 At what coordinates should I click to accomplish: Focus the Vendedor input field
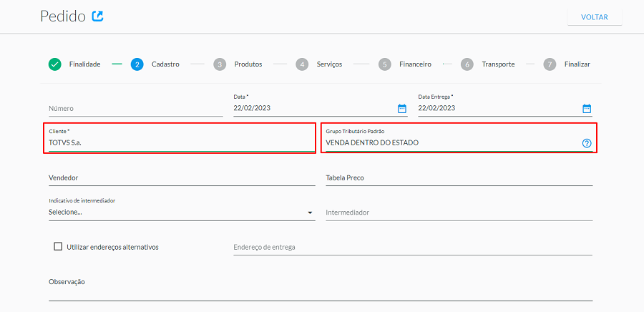click(182, 178)
